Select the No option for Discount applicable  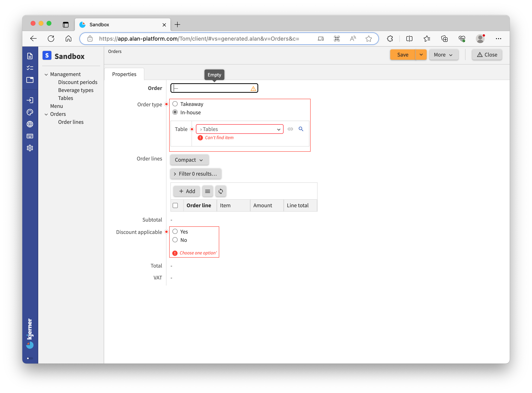(175, 240)
